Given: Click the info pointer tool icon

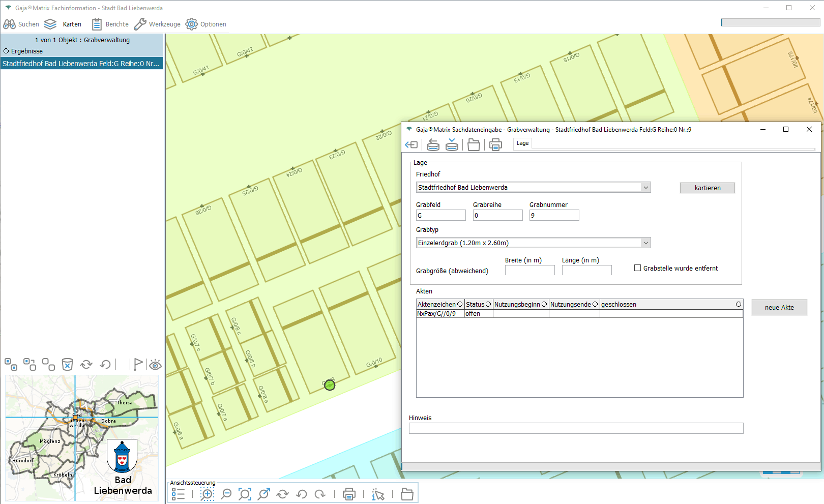Looking at the screenshot, I should pos(378,494).
